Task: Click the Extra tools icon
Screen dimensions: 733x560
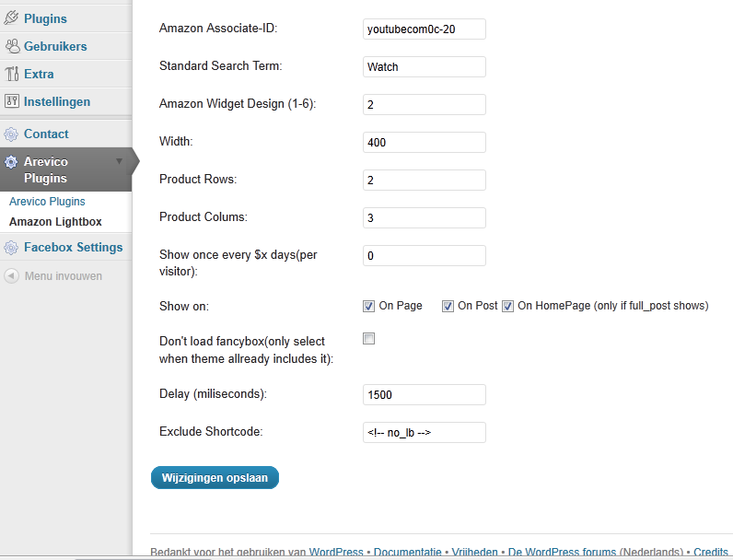Action: [x=12, y=74]
